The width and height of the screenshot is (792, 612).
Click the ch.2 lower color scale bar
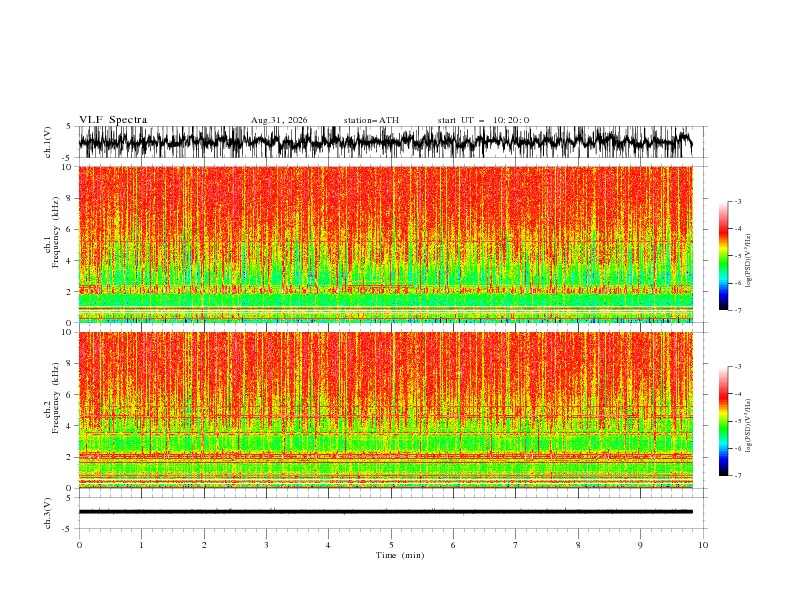pyautogui.click(x=723, y=421)
